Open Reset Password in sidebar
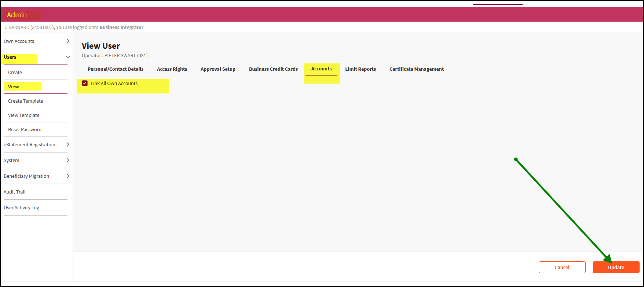 25,129
